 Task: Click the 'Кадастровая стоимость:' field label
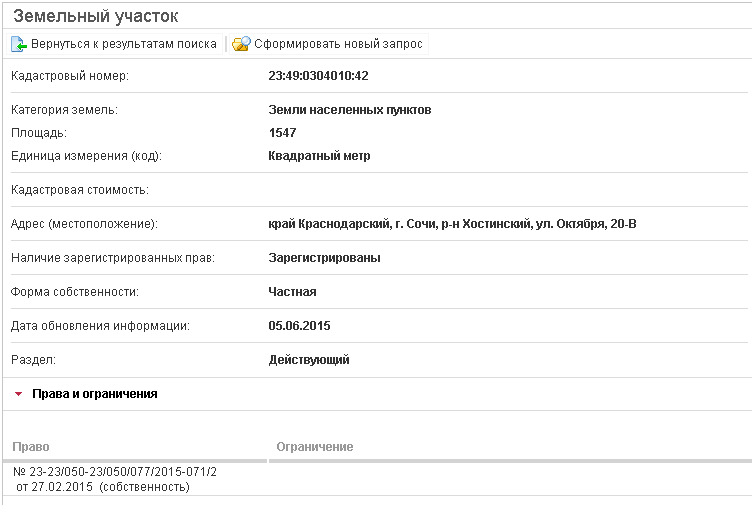click(79, 190)
